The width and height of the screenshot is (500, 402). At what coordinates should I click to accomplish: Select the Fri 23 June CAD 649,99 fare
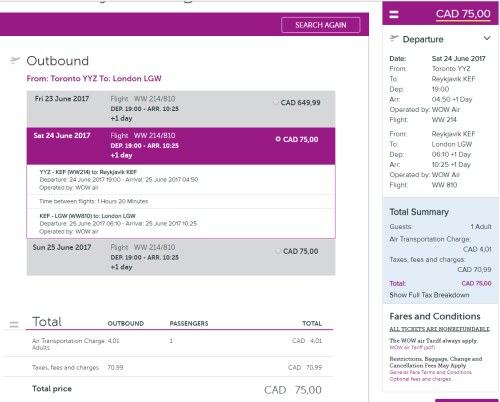[x=276, y=102]
